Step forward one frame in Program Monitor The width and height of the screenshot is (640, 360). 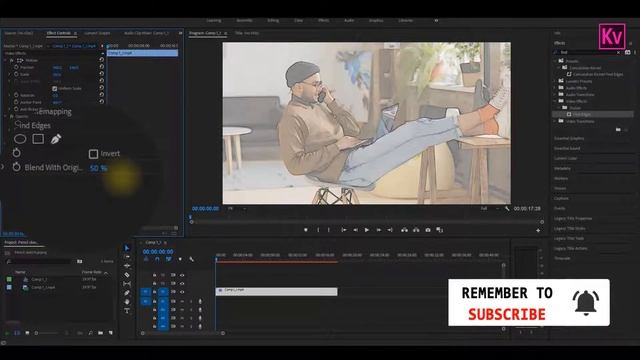pos(378,230)
